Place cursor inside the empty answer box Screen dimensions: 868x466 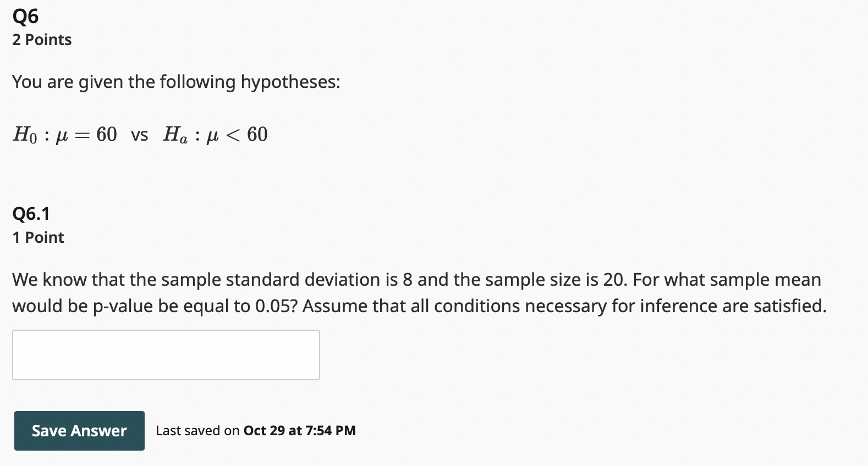(x=165, y=354)
